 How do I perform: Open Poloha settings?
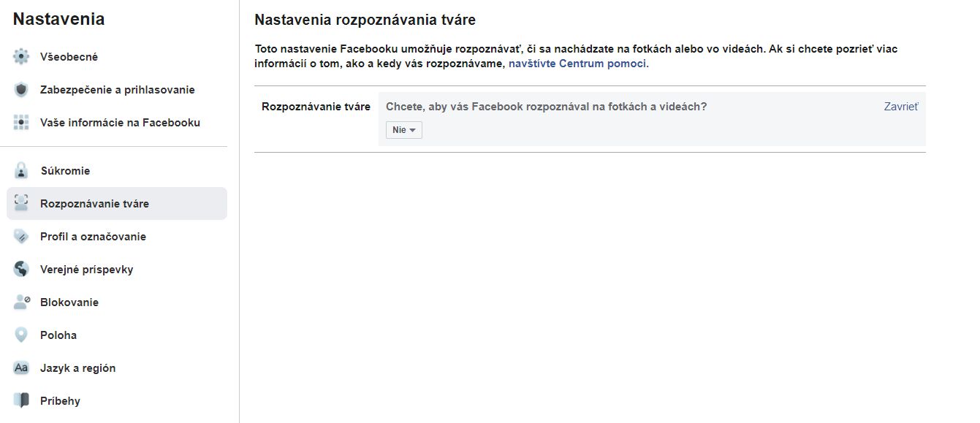click(x=117, y=335)
